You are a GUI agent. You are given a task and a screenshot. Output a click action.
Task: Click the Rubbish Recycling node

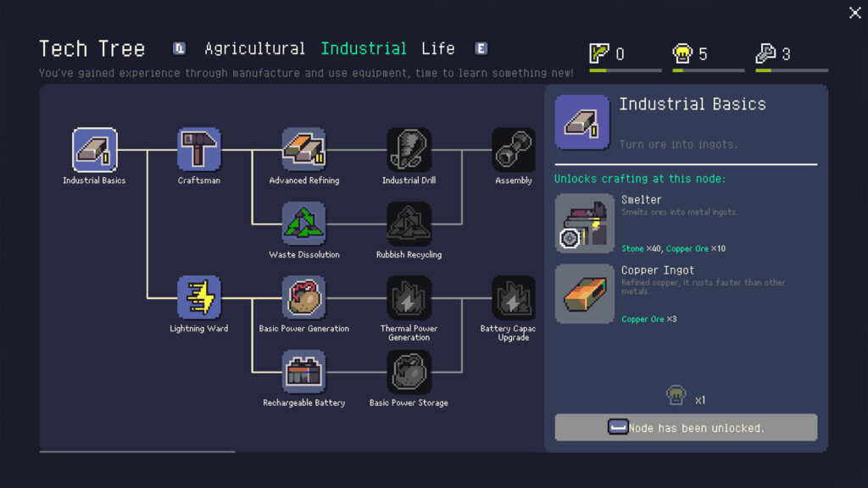[x=409, y=224]
